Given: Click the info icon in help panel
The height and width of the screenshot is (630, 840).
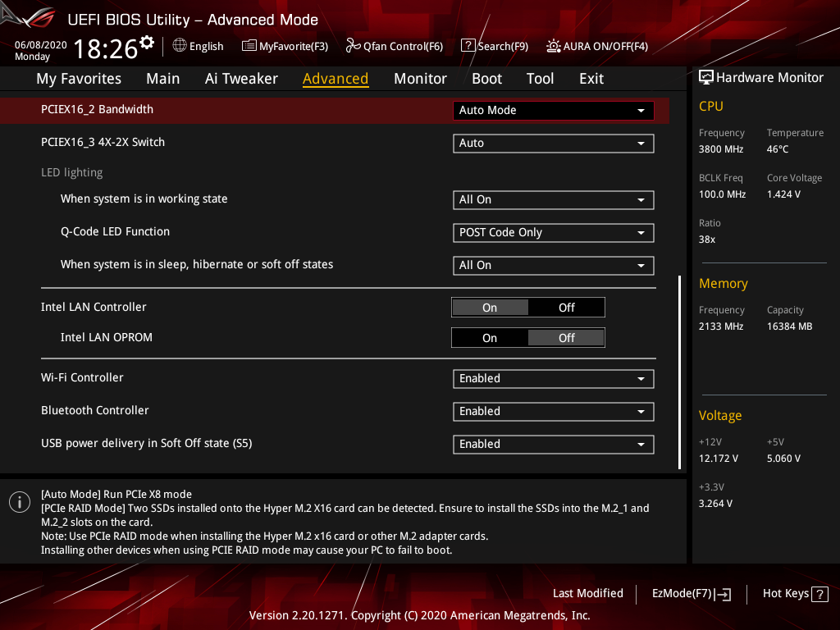Looking at the screenshot, I should point(20,502).
